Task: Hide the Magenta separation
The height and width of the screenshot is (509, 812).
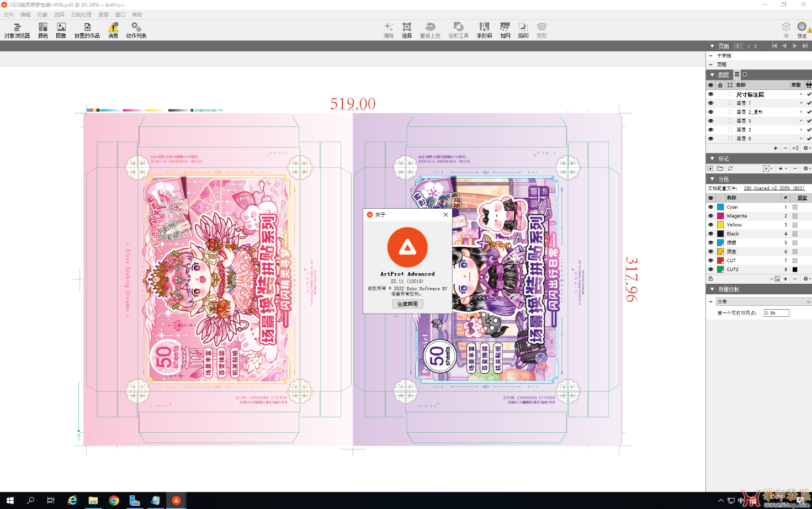Action: pos(710,216)
